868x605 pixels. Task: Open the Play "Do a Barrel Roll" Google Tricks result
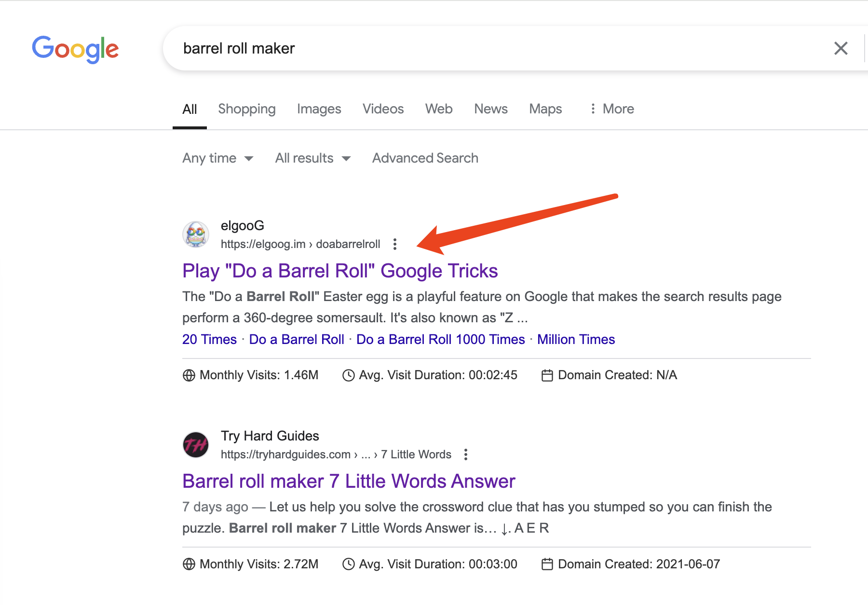[340, 271]
